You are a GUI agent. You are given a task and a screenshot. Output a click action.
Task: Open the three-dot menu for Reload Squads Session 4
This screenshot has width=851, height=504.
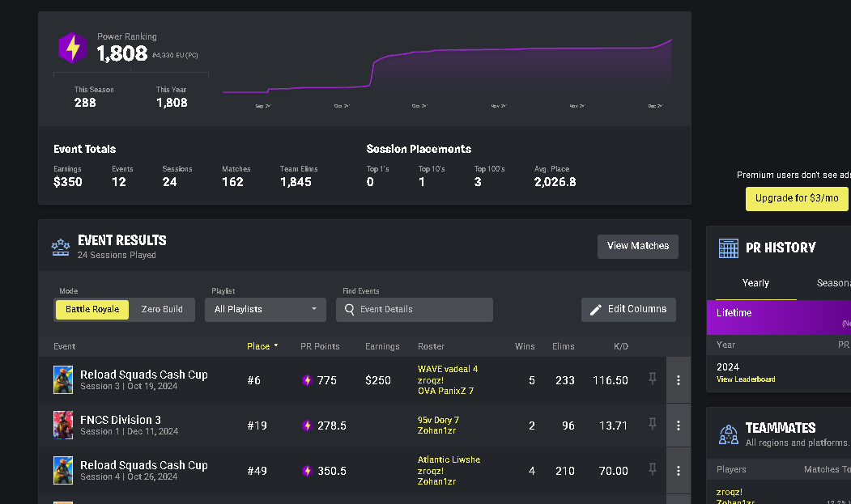[678, 471]
